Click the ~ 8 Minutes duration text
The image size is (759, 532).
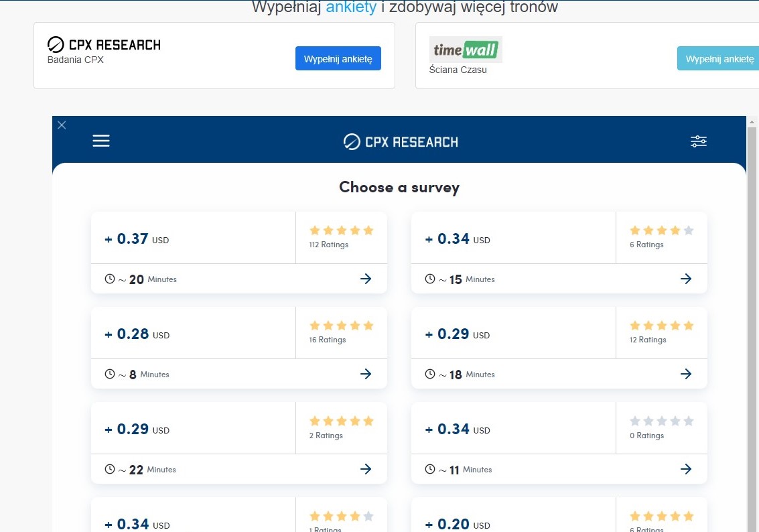point(144,374)
